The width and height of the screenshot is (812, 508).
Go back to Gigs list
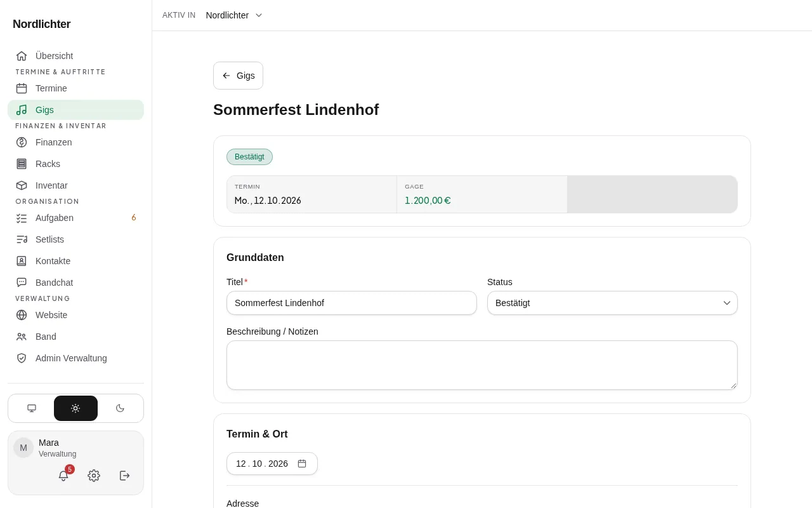point(238,76)
